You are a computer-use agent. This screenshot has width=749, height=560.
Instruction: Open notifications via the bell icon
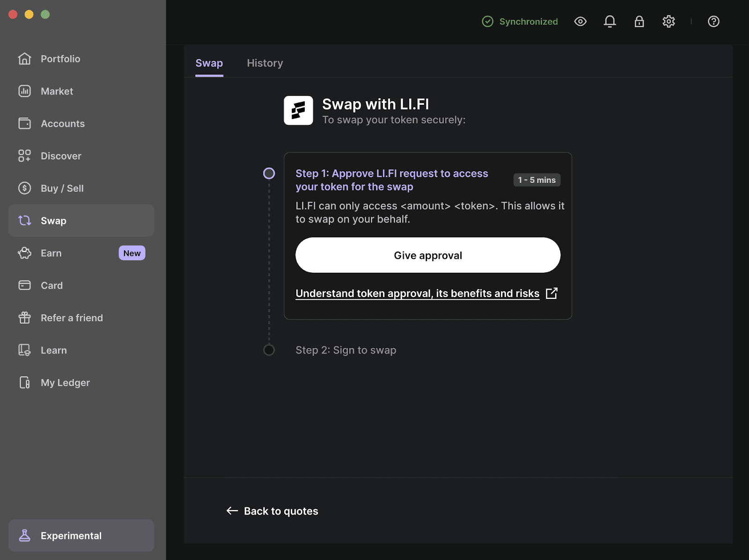click(610, 22)
